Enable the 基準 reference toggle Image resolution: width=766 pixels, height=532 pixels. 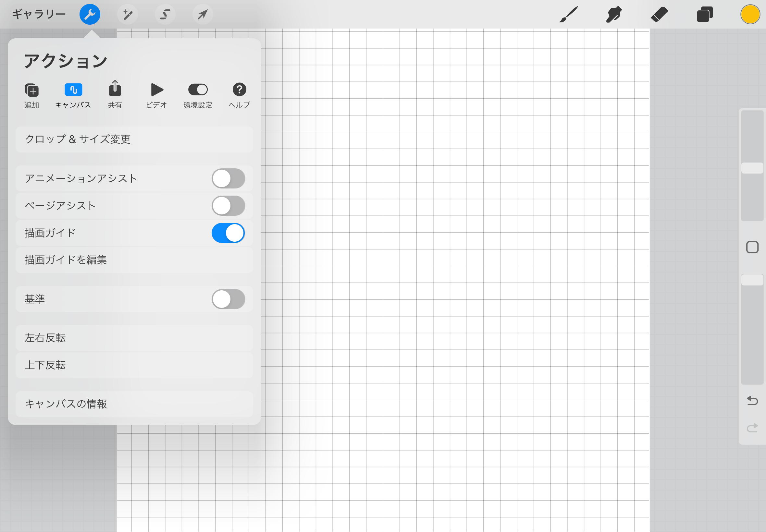coord(228,299)
